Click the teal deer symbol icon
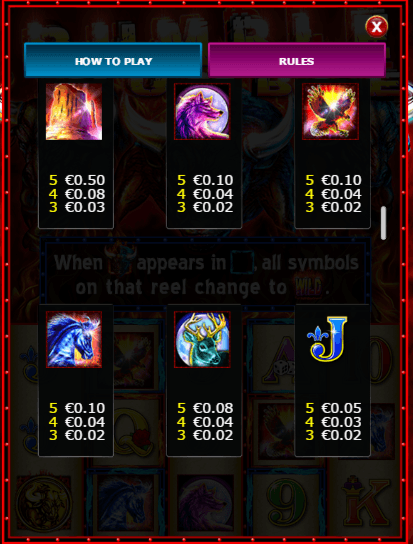The width and height of the screenshot is (413, 544). (202, 339)
